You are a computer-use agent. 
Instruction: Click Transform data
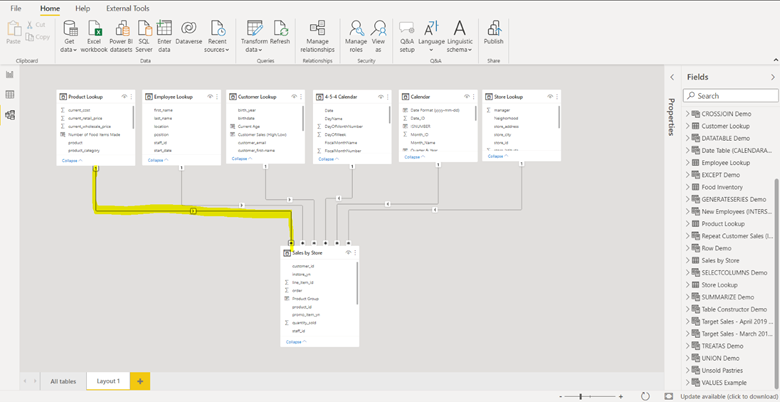pyautogui.click(x=254, y=36)
